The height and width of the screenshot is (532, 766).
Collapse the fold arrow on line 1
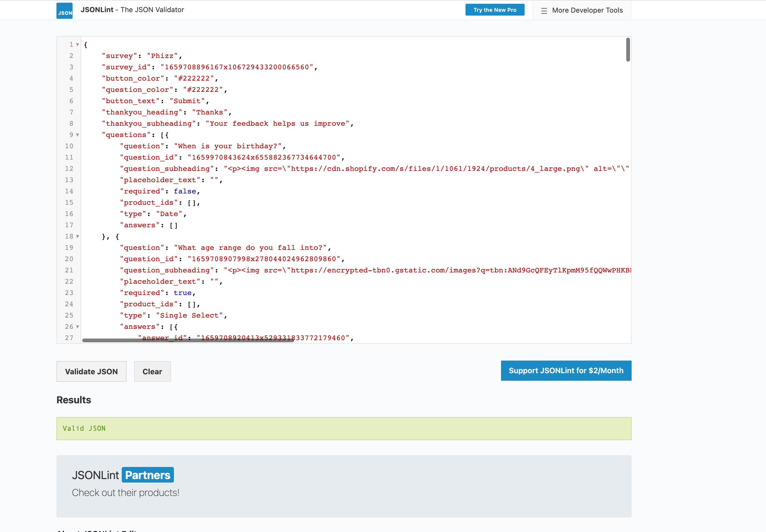pos(77,45)
